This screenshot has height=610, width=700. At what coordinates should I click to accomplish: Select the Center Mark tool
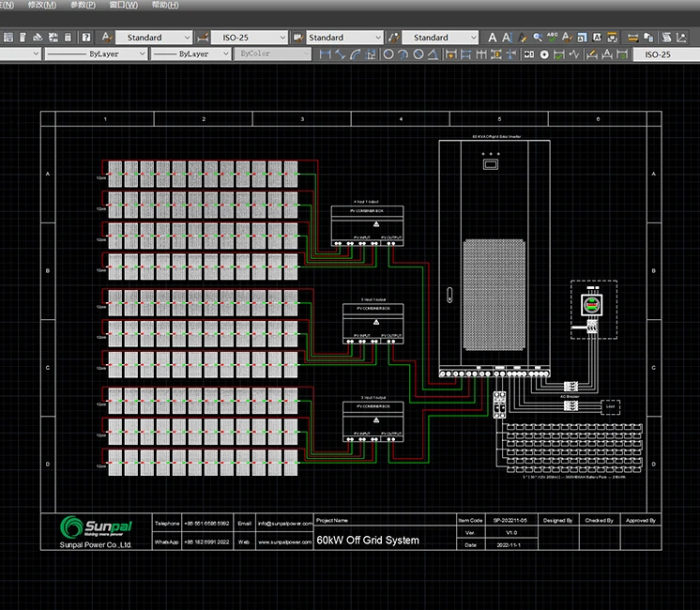tap(544, 54)
